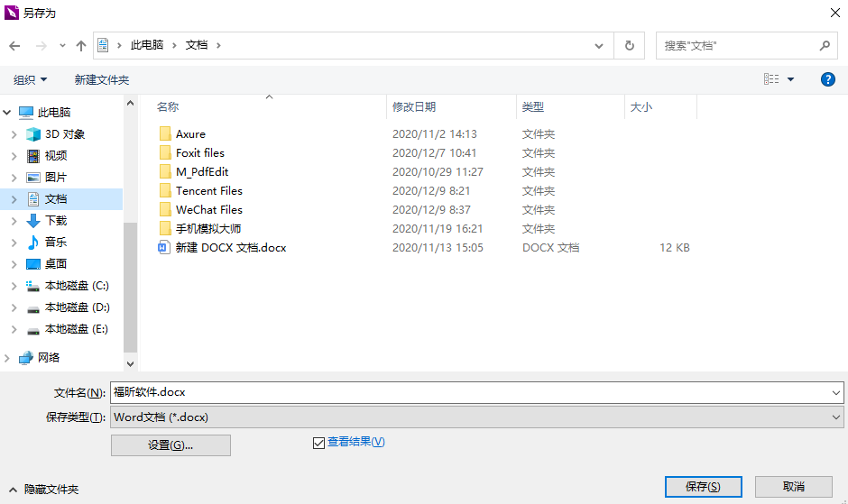This screenshot has width=848, height=504.
Task: Expand the 图片 tree node
Action: click(14, 178)
